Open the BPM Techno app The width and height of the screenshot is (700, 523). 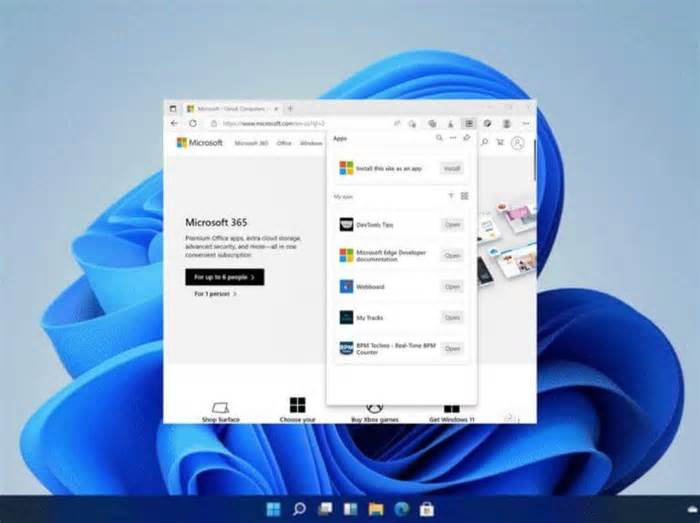[452, 349]
